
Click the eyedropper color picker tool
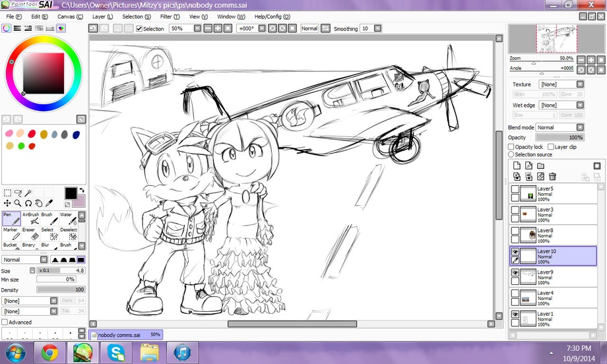click(x=49, y=202)
